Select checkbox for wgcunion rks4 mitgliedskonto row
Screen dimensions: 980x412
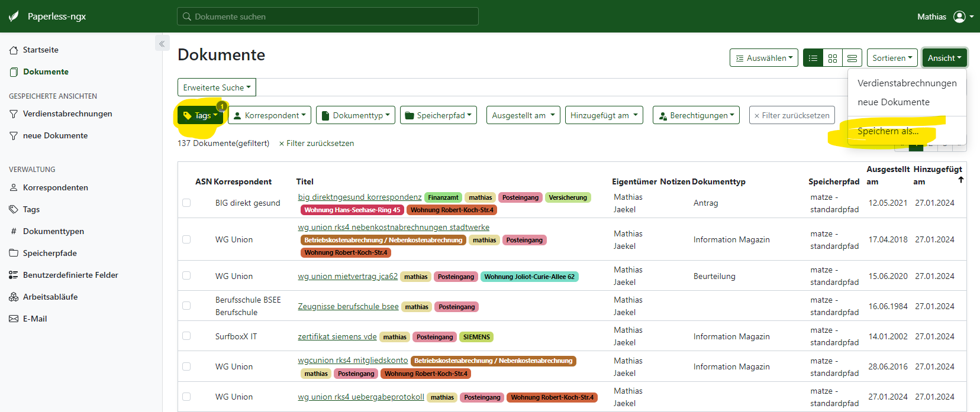pyautogui.click(x=186, y=366)
